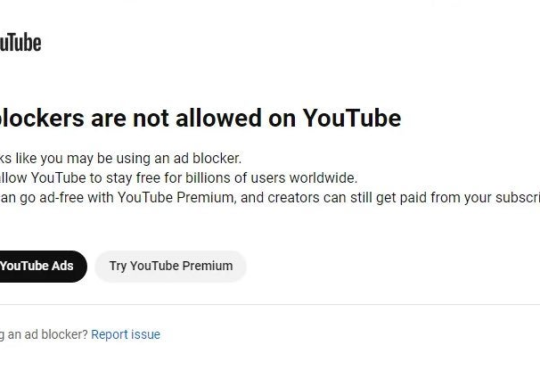The height and width of the screenshot is (370, 540).
Task: Click the 'an ad blocker?' footer text
Action: pos(48,335)
